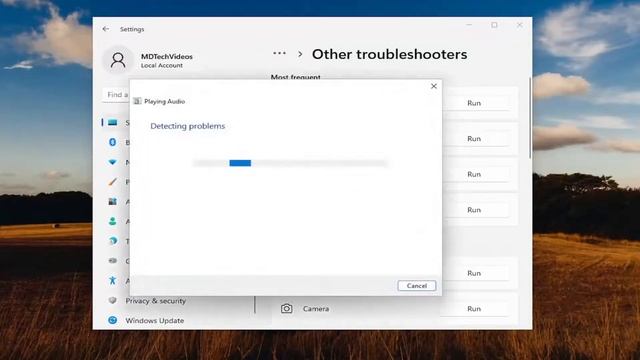Click the Detecting problems progress bar

click(x=289, y=163)
